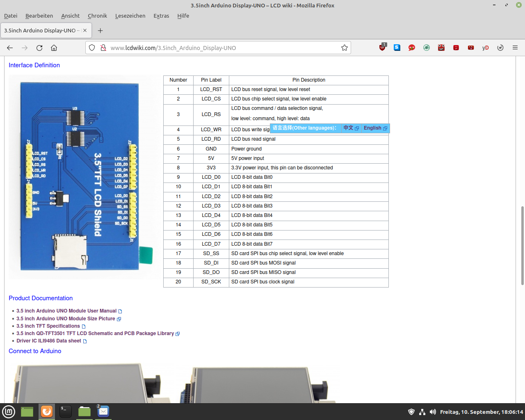
Task: Click the Interface Definition heading
Action: (x=34, y=65)
